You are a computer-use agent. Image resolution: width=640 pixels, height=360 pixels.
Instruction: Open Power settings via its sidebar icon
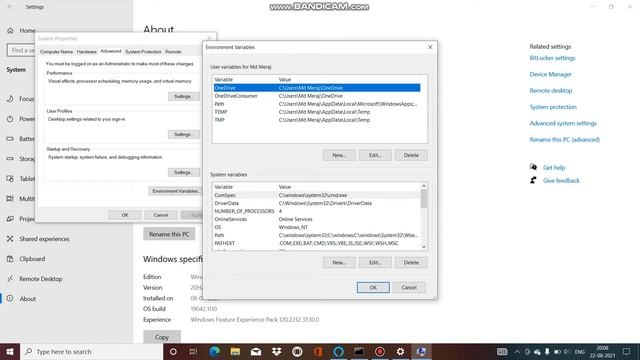(x=10, y=119)
